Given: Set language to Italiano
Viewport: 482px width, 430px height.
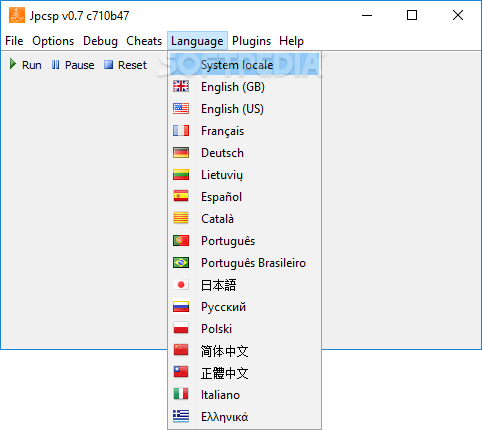Looking at the screenshot, I should click(244, 395).
